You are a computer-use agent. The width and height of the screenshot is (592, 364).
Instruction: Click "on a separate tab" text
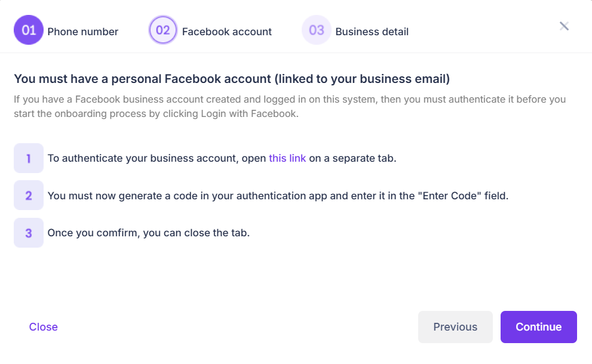[352, 159]
